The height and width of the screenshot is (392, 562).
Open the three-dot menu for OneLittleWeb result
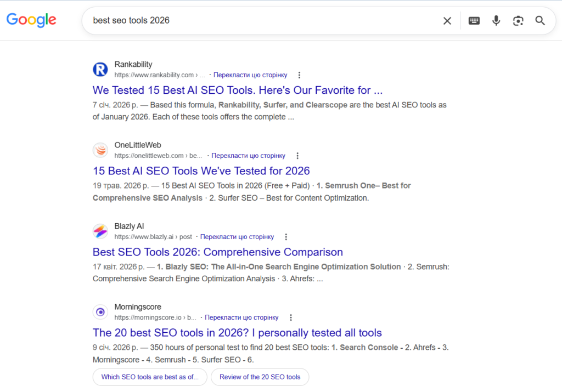point(297,156)
